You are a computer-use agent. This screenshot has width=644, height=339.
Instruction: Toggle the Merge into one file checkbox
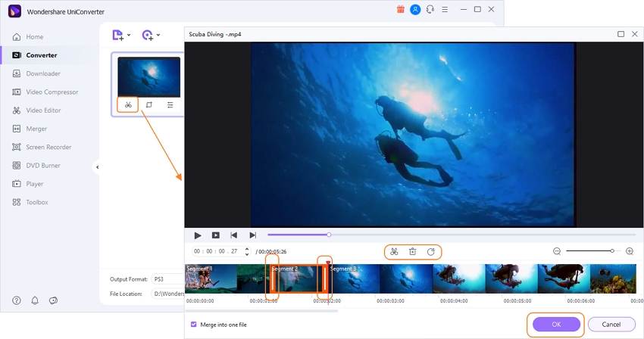point(194,324)
